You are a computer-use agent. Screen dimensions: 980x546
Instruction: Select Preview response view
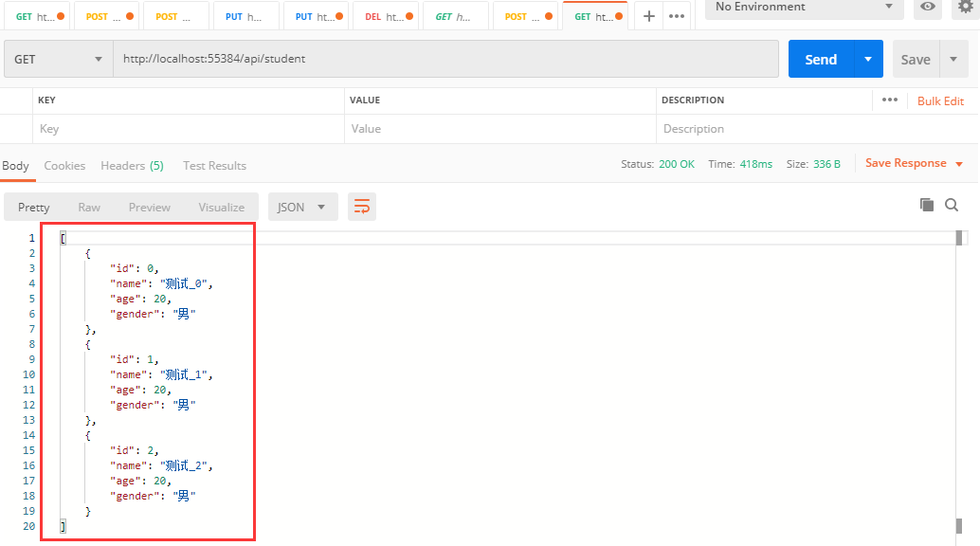point(150,207)
